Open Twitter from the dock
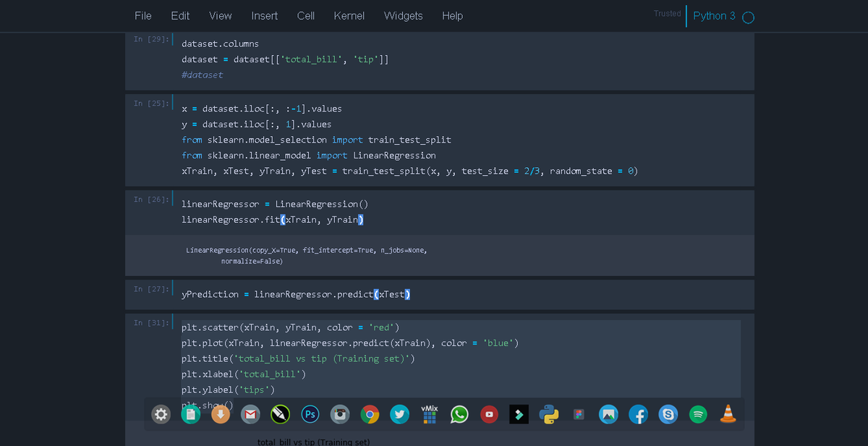Viewport: 868px width, 446px height. pyautogui.click(x=399, y=414)
